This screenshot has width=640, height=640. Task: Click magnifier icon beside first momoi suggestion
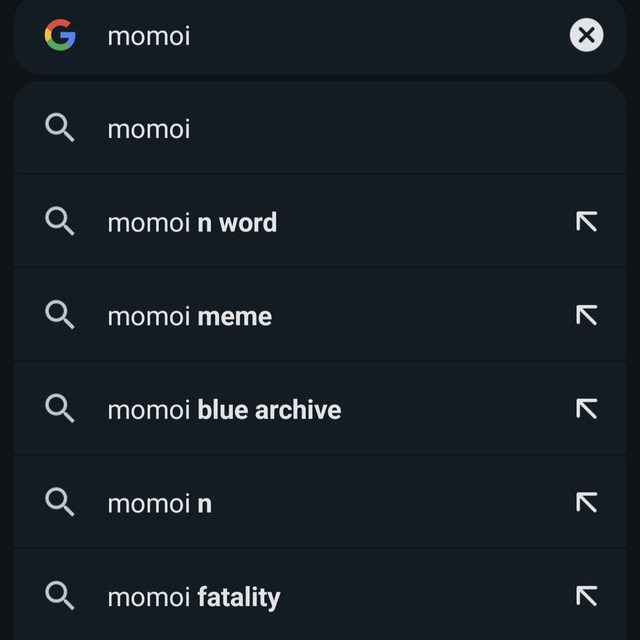60,128
